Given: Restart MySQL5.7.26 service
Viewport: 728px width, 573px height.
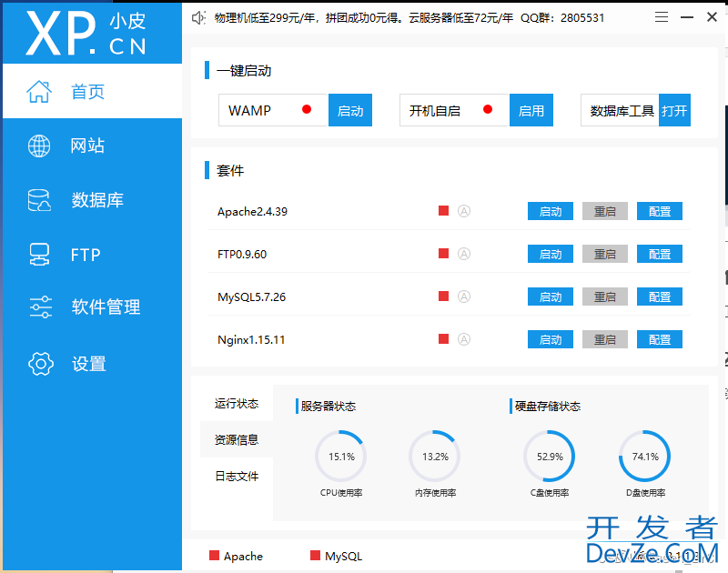Looking at the screenshot, I should point(605,297).
